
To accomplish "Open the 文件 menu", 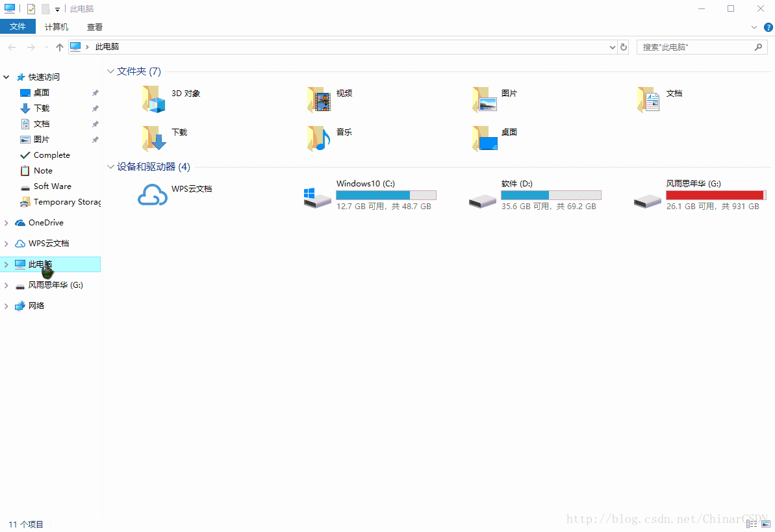I will (x=18, y=27).
